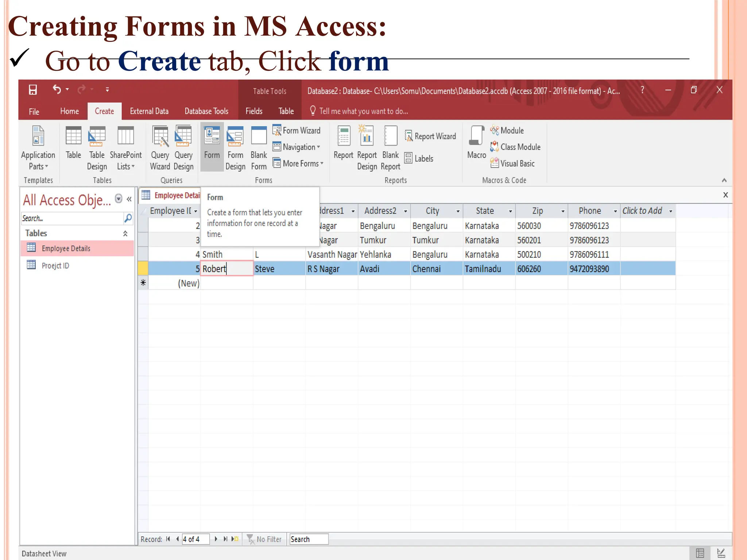Switch to Datasheet View icon in status bar
The image size is (747, 560).
[700, 553]
